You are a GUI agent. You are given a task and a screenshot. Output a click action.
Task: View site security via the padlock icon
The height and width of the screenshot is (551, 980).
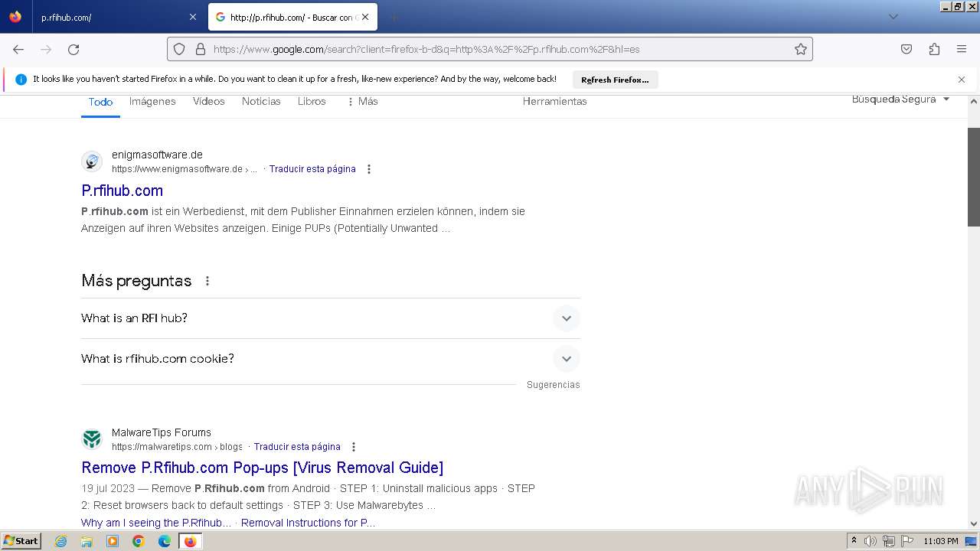[x=201, y=49]
